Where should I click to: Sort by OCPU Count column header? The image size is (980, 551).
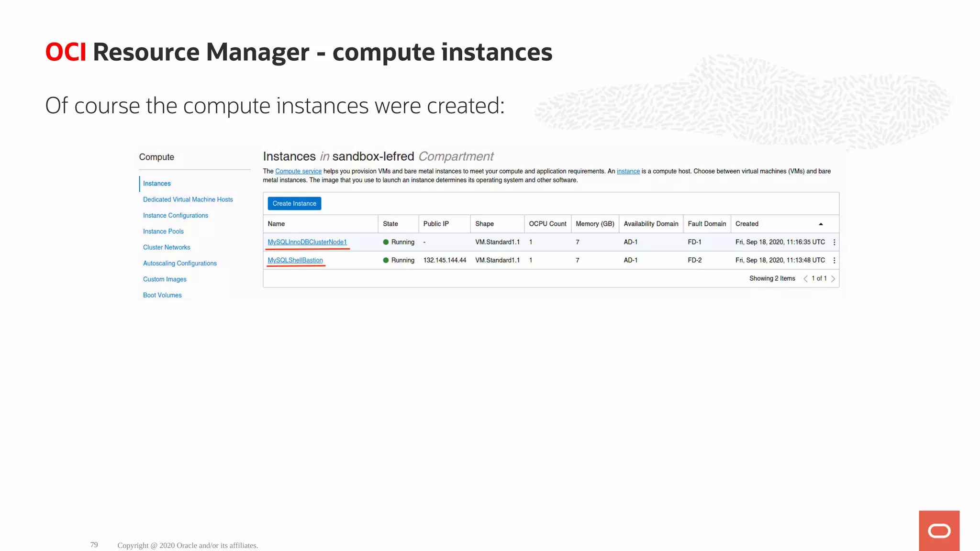pyautogui.click(x=547, y=224)
